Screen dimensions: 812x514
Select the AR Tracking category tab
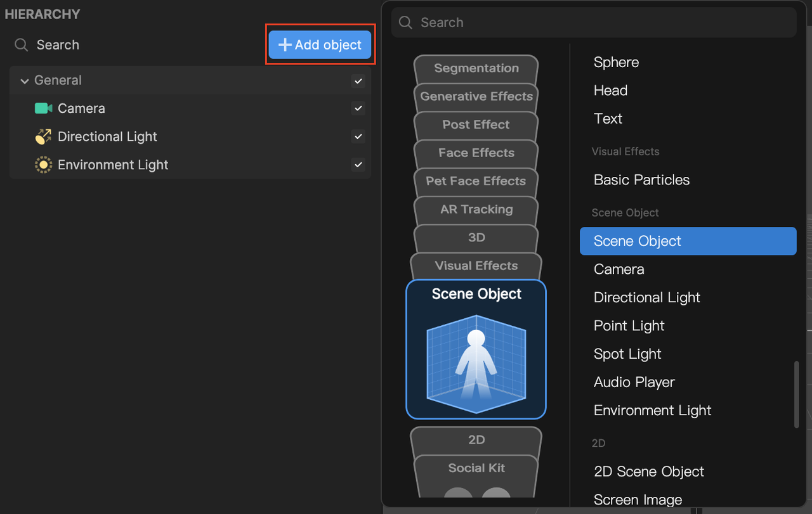coord(476,209)
